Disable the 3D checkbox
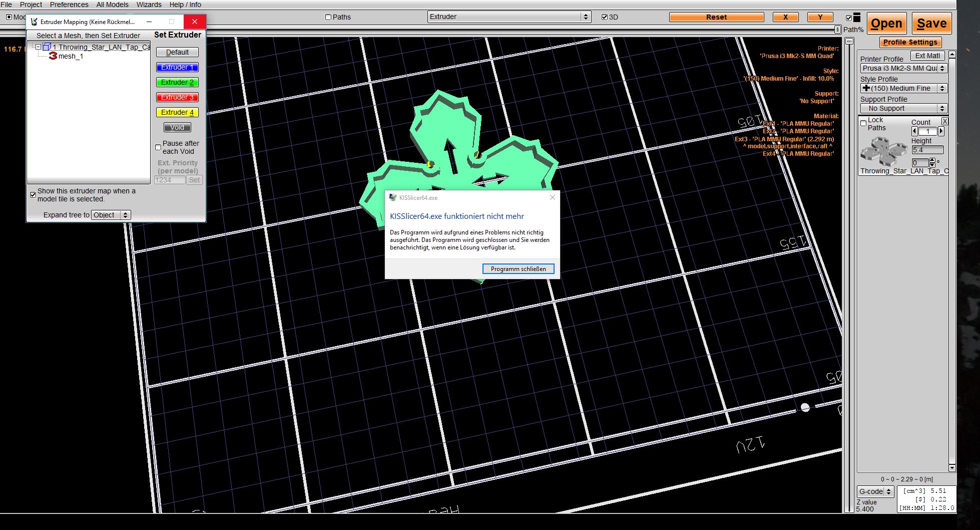This screenshot has height=530, width=980. pos(605,17)
